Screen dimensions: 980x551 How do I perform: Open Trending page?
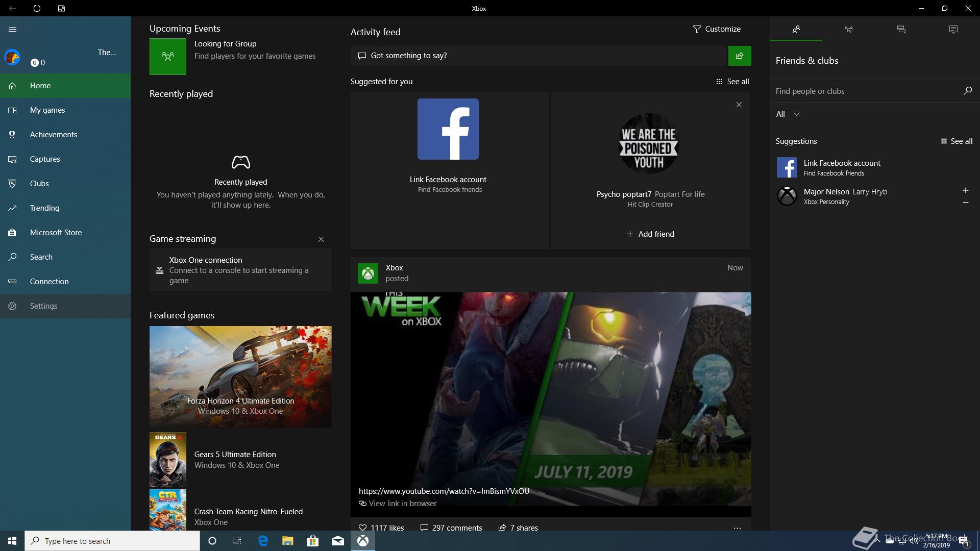[x=65, y=208]
